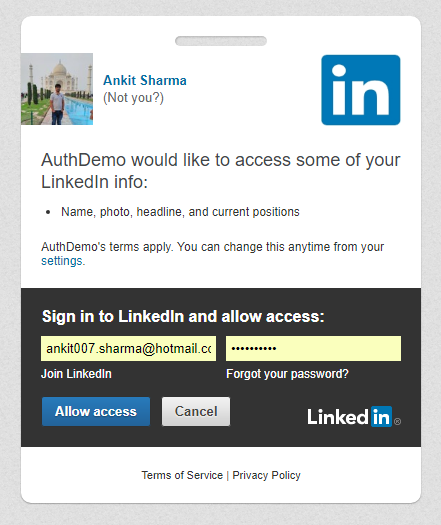
Task: Focus the email address field
Action: 129,349
